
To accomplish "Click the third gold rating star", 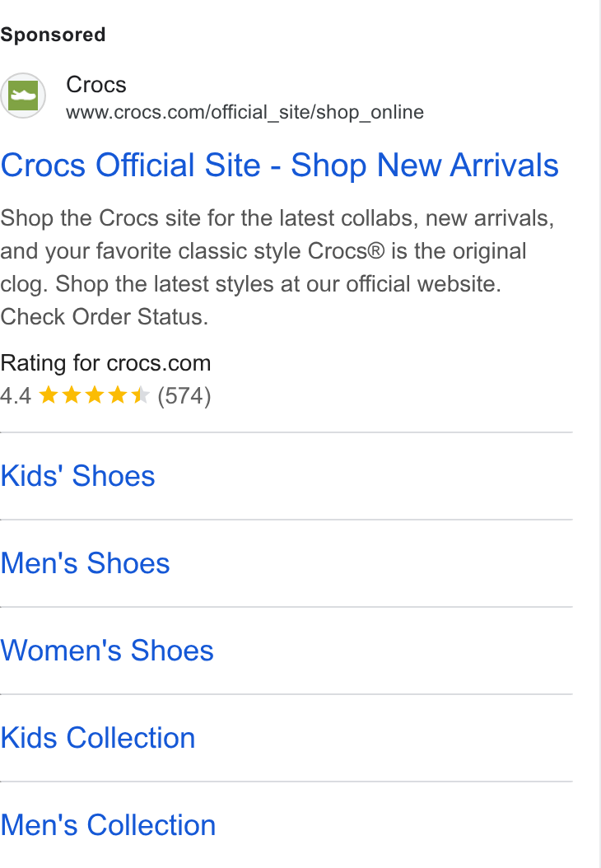I will (x=95, y=395).
